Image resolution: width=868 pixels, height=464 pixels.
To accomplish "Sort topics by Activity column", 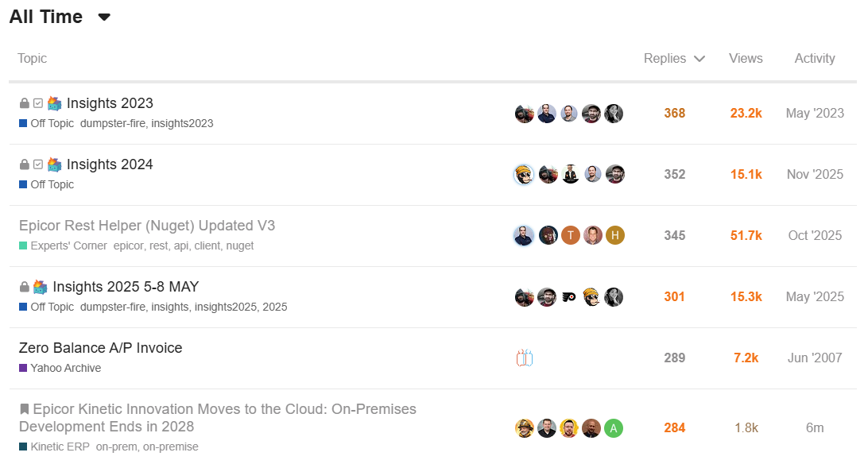I will (x=815, y=58).
